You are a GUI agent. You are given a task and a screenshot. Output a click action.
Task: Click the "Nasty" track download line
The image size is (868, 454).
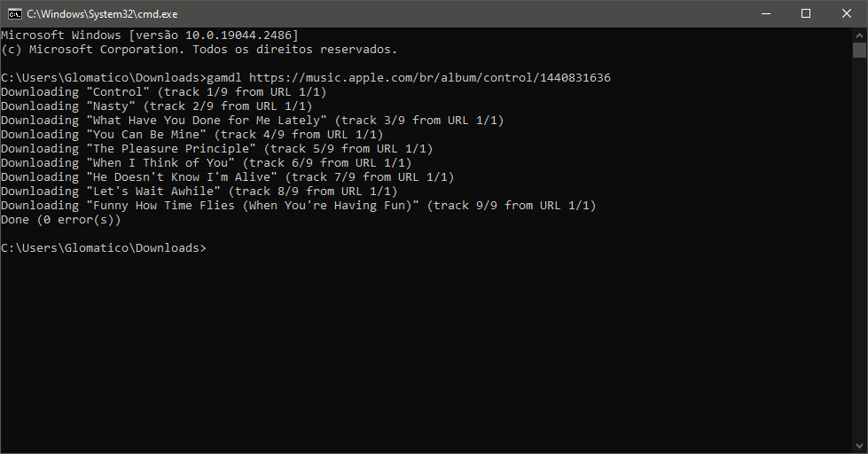tap(156, 106)
